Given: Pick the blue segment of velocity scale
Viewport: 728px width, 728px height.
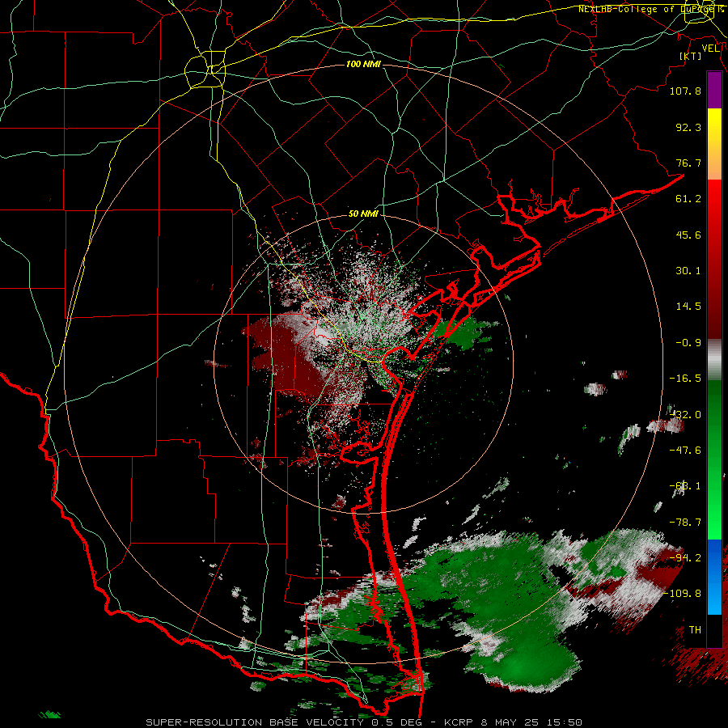Looking at the screenshot, I should point(714,577).
